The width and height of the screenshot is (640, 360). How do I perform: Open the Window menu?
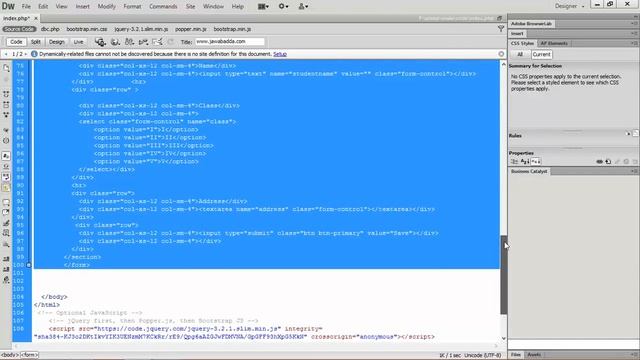click(x=213, y=7)
